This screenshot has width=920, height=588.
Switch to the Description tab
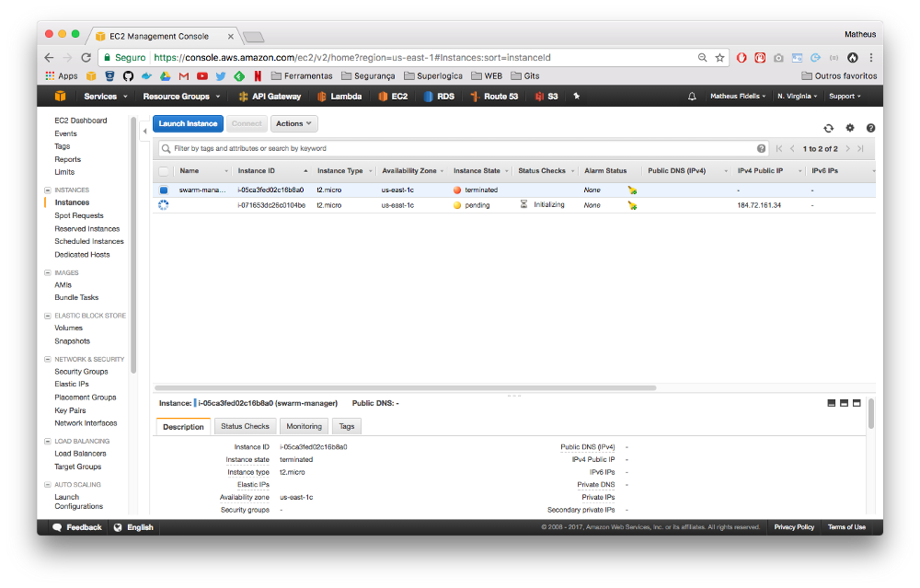183,427
